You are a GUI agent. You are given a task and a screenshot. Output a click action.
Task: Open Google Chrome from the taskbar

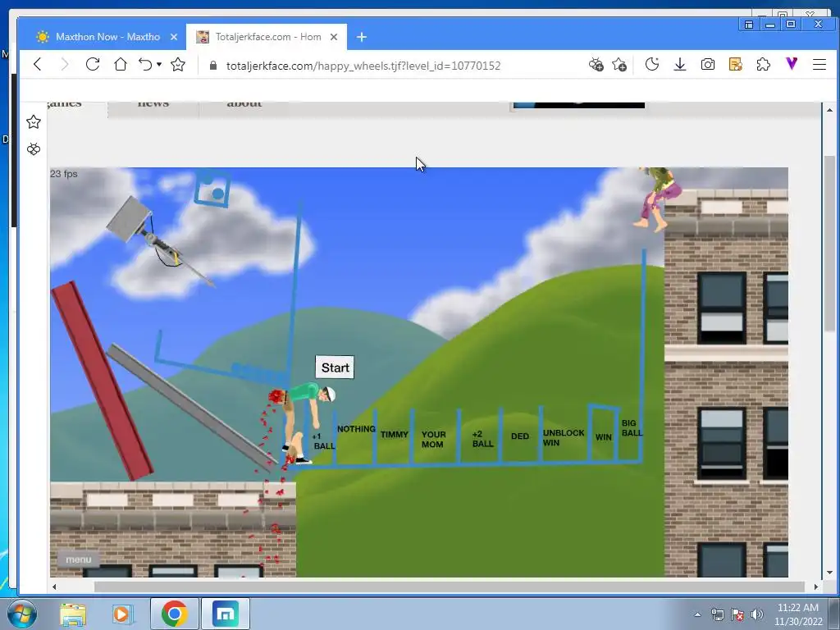click(175, 614)
